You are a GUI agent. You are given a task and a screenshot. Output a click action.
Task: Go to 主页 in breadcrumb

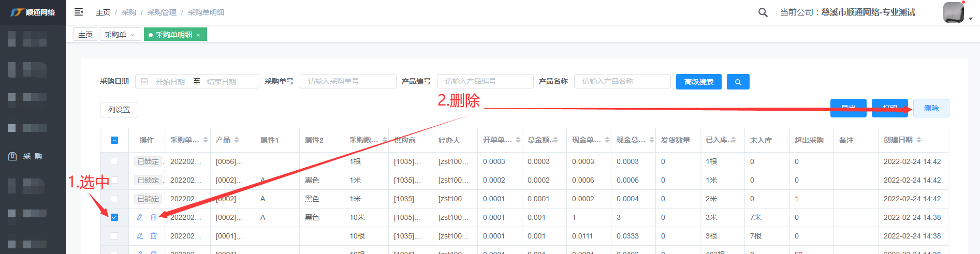[103, 12]
